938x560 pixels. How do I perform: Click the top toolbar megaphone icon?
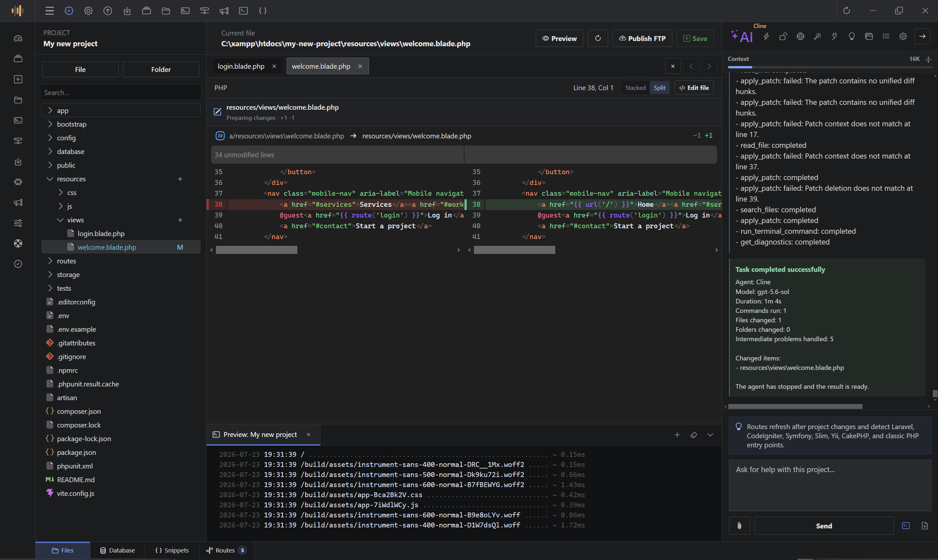coord(224,10)
